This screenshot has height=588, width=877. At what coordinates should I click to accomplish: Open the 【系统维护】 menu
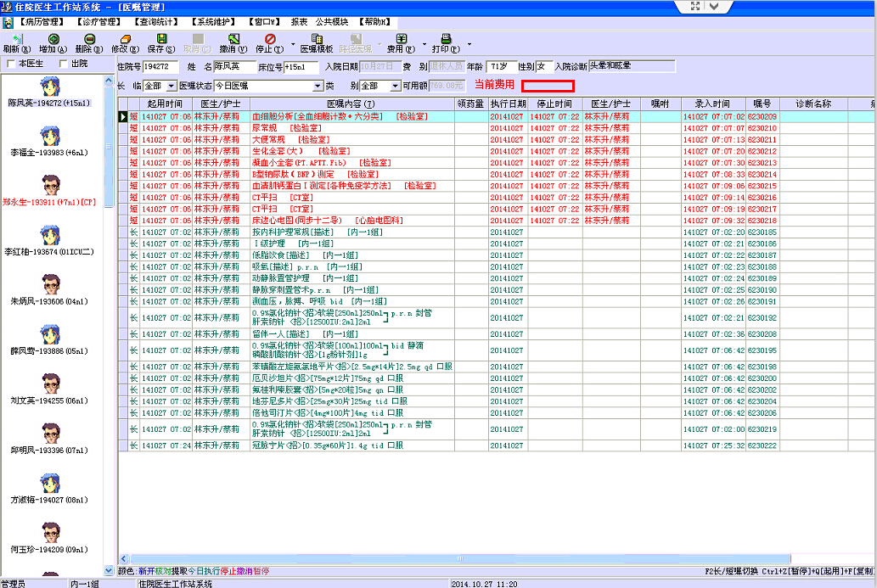pyautogui.click(x=213, y=22)
